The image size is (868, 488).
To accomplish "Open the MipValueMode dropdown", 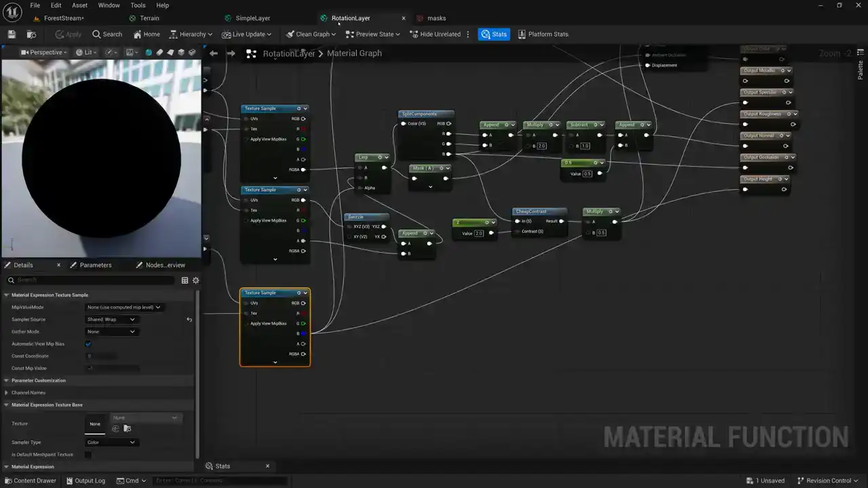I will click(124, 308).
